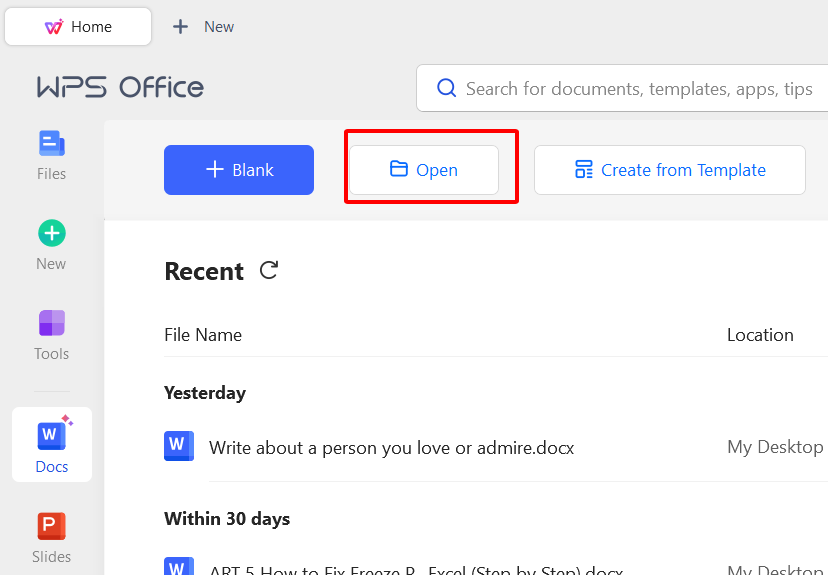The height and width of the screenshot is (575, 828).
Task: Open the ART 5 Freeze Excel document
Action: (416, 569)
